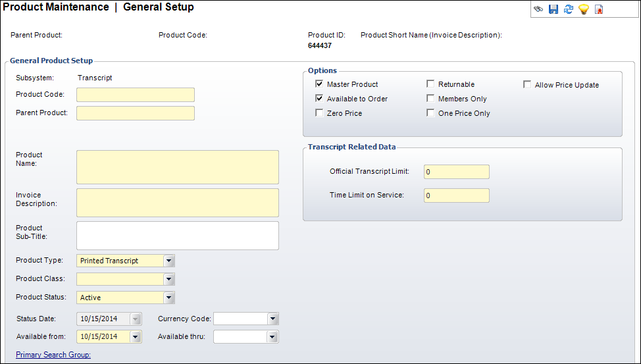
Task: Expand the Currency Code dropdown
Action: click(272, 319)
